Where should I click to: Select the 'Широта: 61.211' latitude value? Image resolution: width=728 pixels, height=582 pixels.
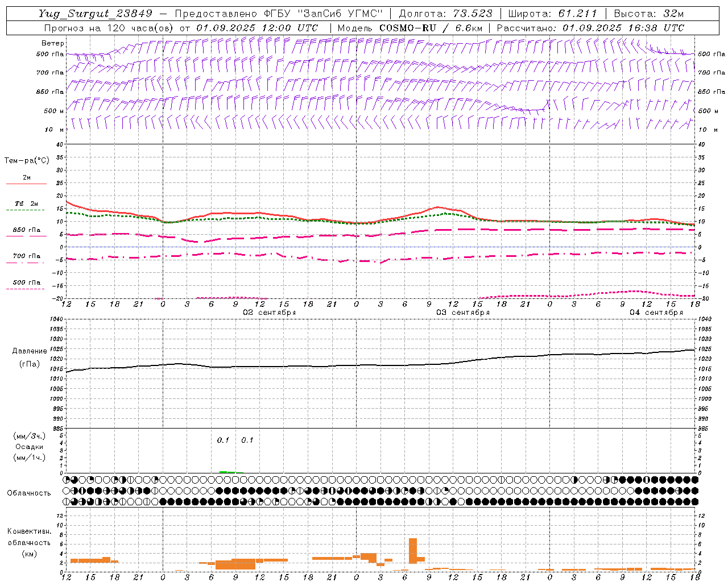[553, 14]
